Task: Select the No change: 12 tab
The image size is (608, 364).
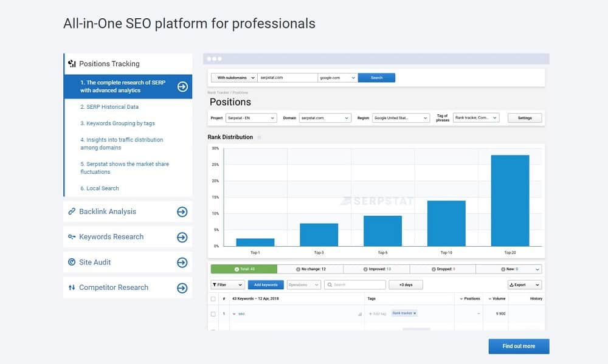Action: 310,269
